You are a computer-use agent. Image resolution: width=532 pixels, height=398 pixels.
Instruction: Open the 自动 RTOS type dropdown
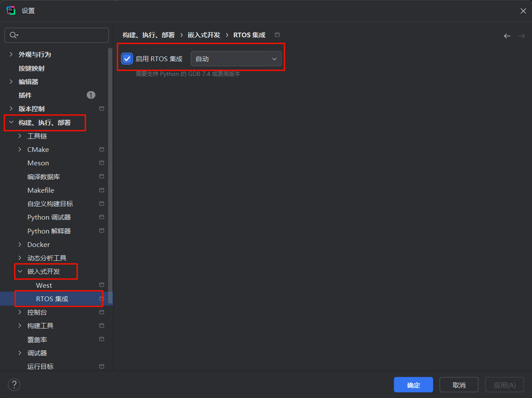(236, 59)
